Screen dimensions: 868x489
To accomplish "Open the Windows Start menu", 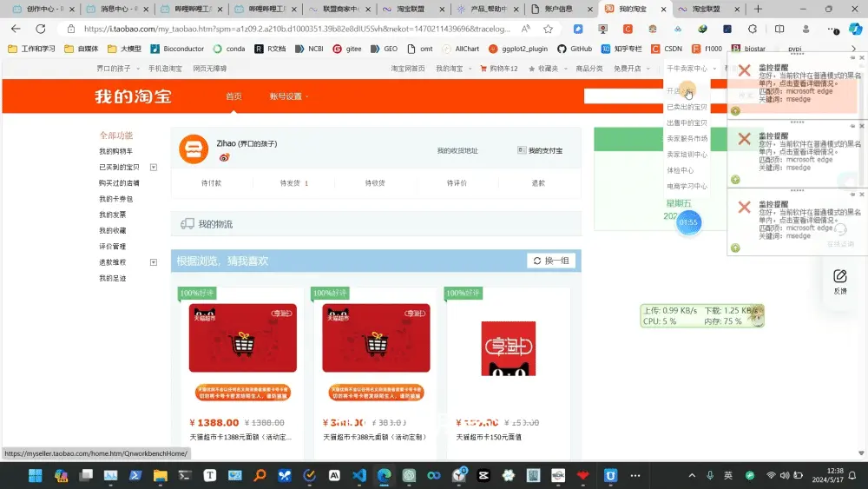I will (x=36, y=475).
